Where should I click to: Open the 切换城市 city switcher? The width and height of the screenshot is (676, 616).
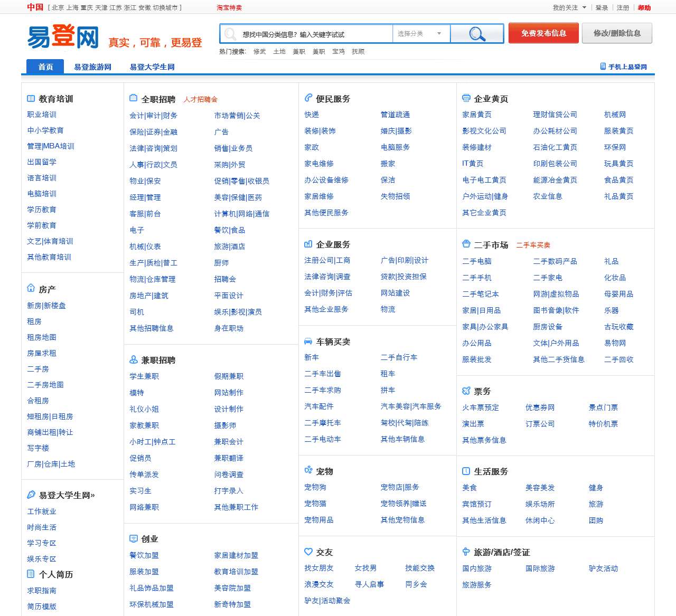[x=165, y=8]
